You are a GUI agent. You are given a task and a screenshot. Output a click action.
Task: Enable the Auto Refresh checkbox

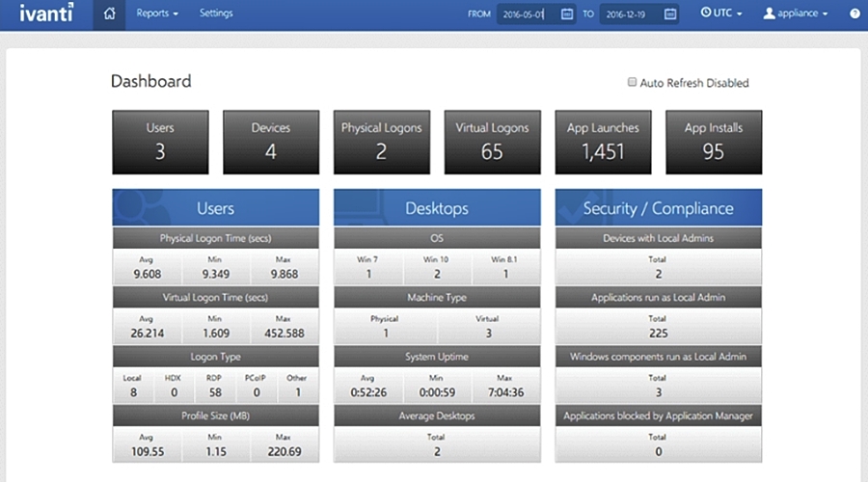point(632,82)
